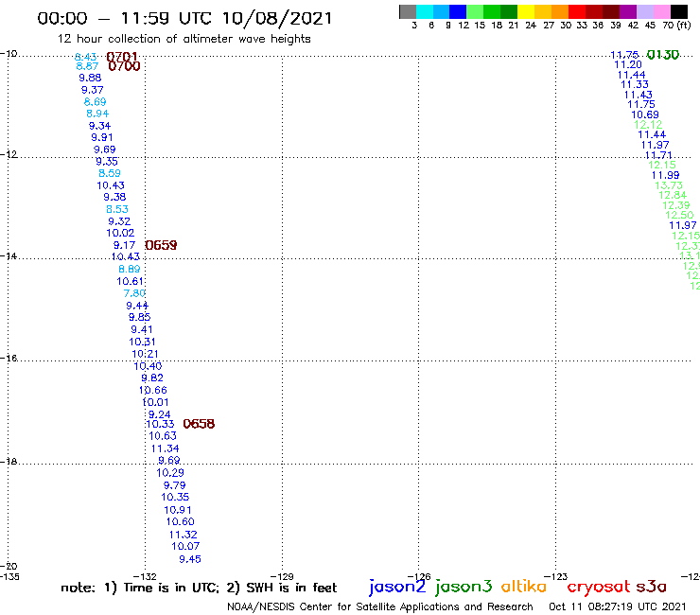Click the cyan swatch in the color scale
This screenshot has width=700, height=615.
pos(425,11)
